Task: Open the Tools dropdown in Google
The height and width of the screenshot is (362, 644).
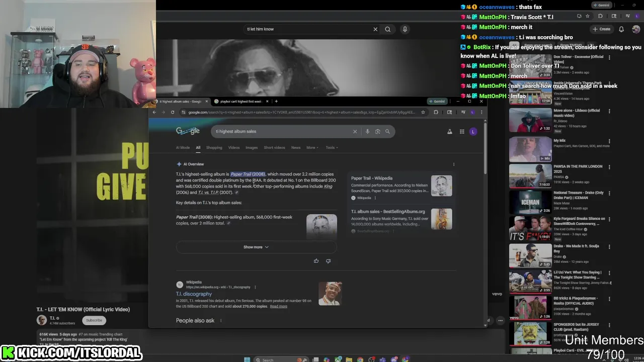Action: [x=332, y=147]
